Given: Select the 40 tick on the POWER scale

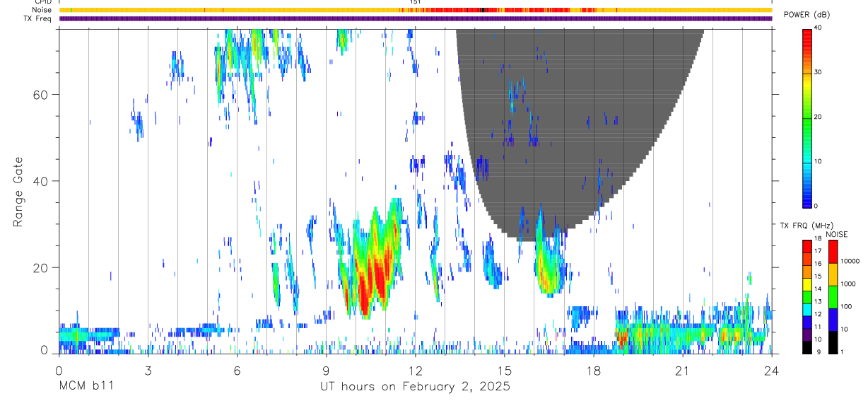Looking at the screenshot, I should tap(819, 28).
